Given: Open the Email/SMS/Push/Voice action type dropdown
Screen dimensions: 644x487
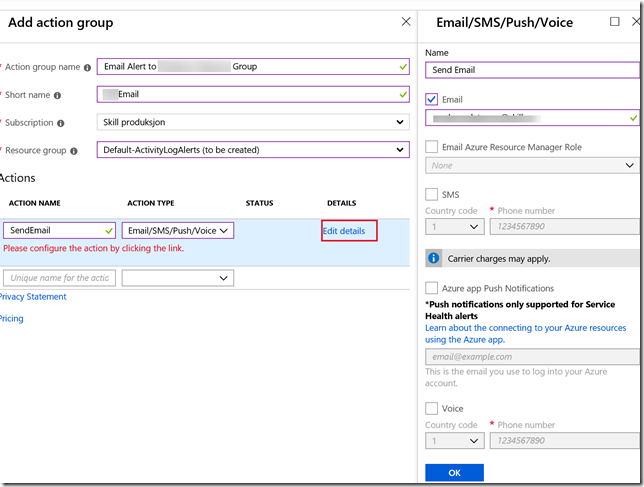Looking at the screenshot, I should tap(178, 230).
